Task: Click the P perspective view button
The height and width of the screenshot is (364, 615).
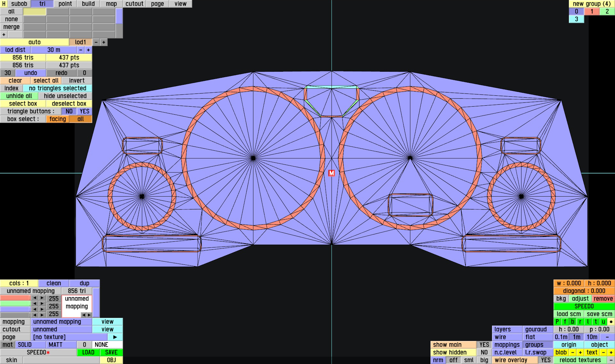Action: coord(557,322)
